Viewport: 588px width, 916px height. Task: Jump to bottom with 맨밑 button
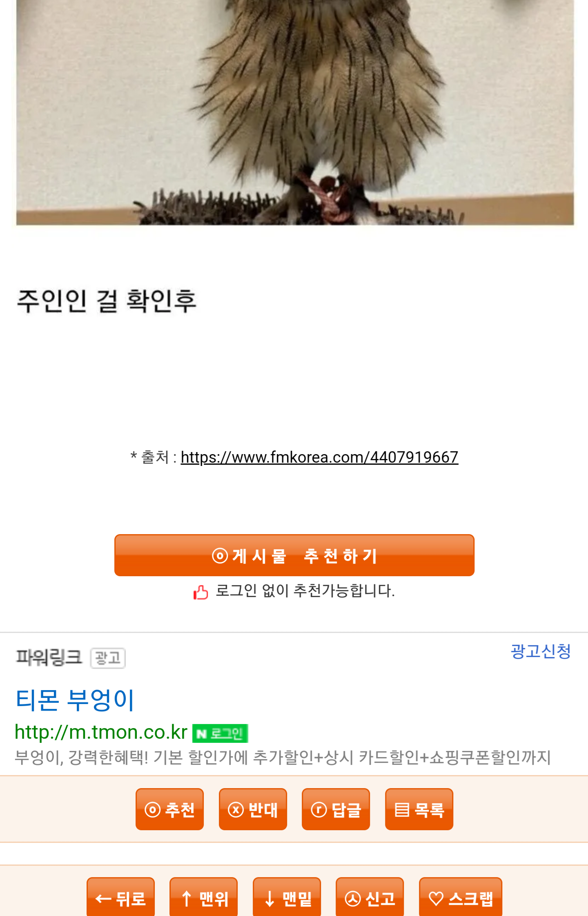tap(287, 897)
